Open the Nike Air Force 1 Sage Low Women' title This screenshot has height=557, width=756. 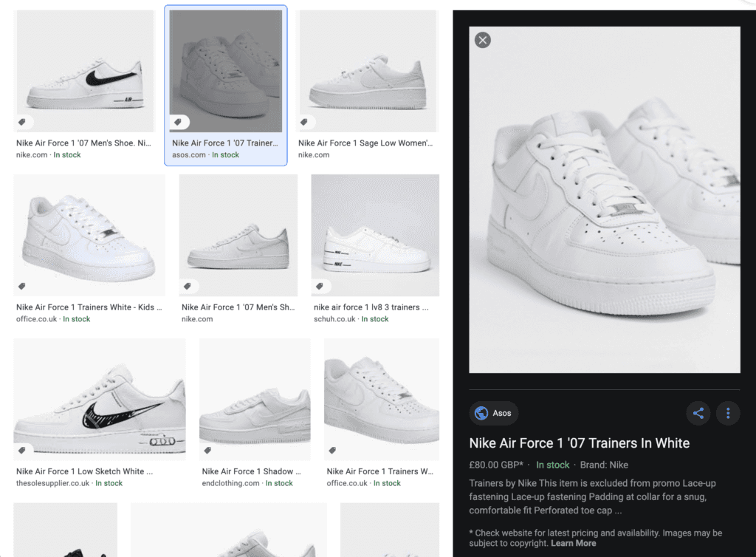coord(365,143)
